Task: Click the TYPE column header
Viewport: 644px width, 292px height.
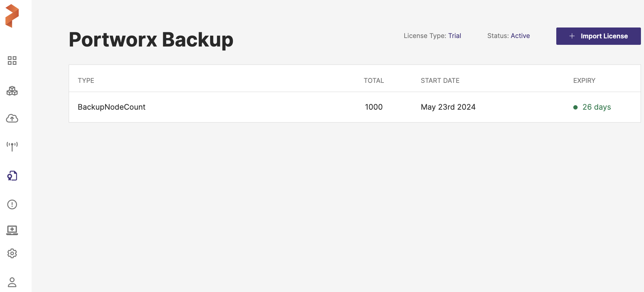Action: pos(86,80)
